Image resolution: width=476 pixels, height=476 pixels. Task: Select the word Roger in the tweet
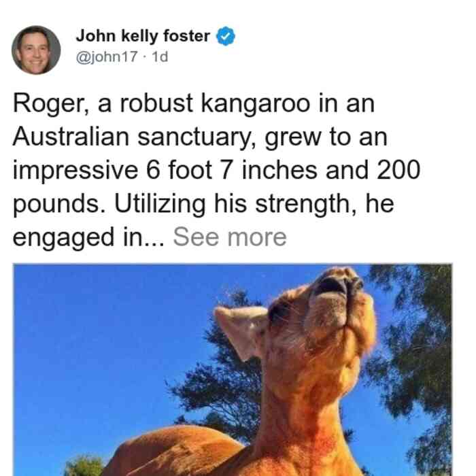tap(48, 103)
